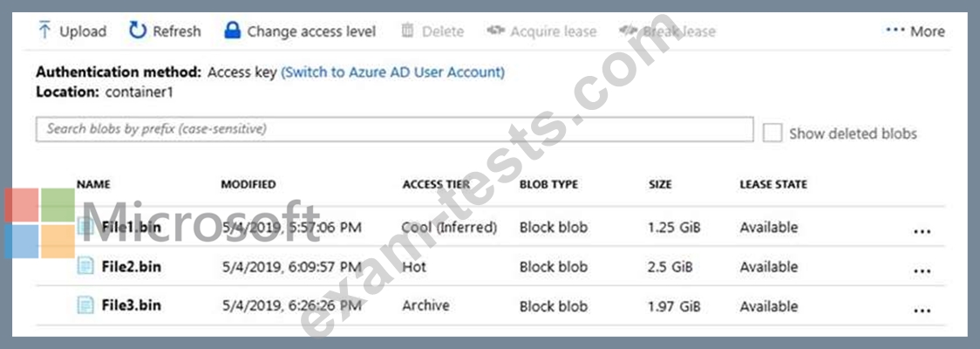Click the Refresh circular arrow icon
The image size is (980, 349).
[x=138, y=30]
